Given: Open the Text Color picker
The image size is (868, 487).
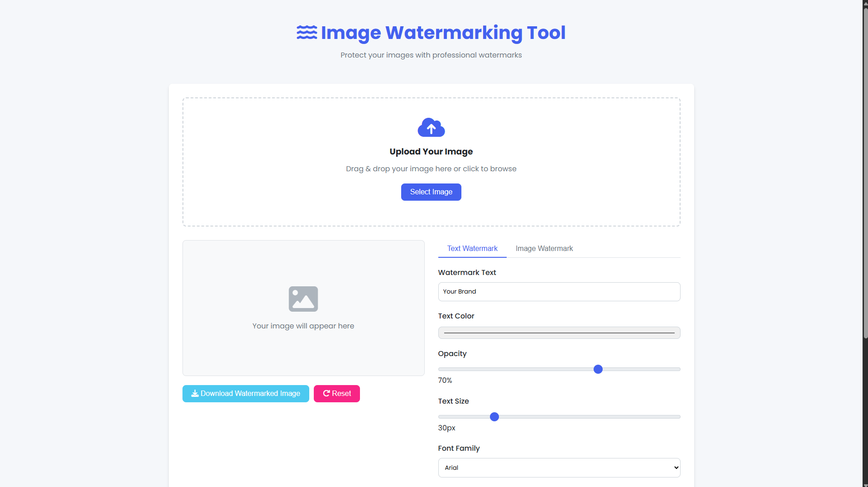Looking at the screenshot, I should pos(559,333).
